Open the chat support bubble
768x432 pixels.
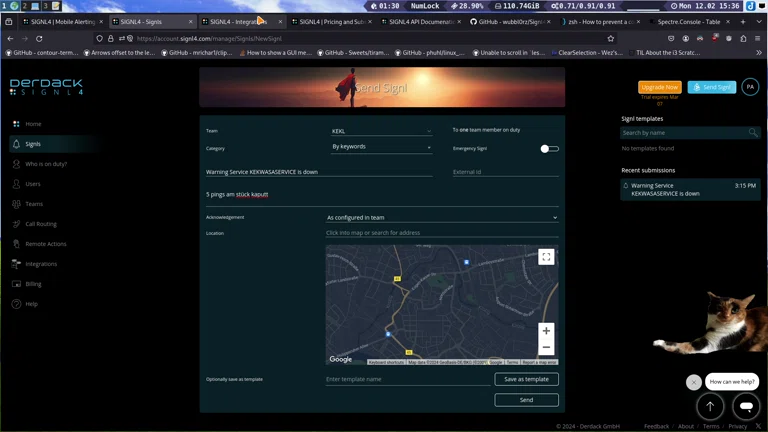point(745,406)
